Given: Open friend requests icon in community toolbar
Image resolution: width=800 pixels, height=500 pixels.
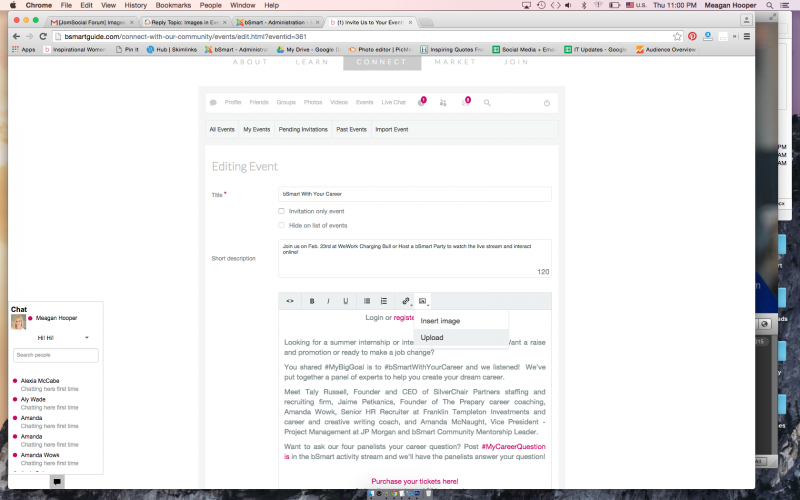Looking at the screenshot, I should coord(443,103).
